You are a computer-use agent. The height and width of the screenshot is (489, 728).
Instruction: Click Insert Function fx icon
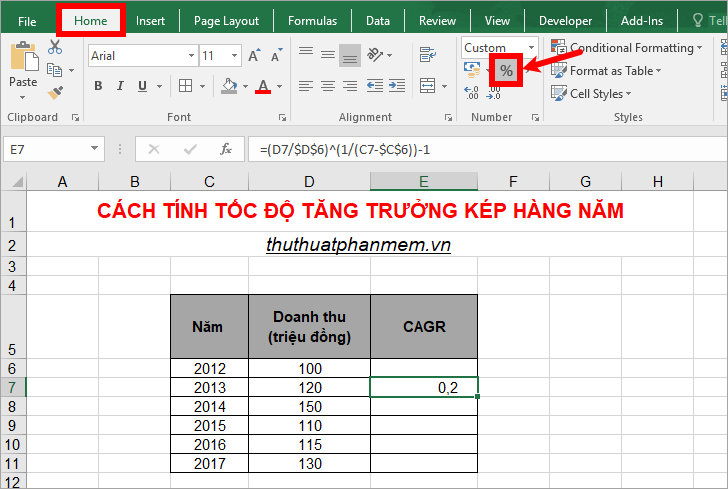[226, 150]
